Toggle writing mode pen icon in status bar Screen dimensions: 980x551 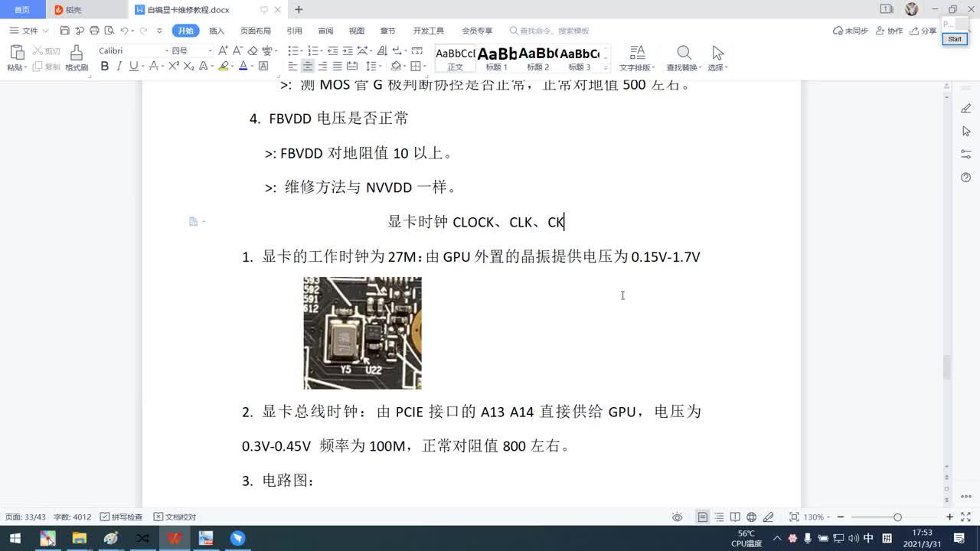[768, 517]
